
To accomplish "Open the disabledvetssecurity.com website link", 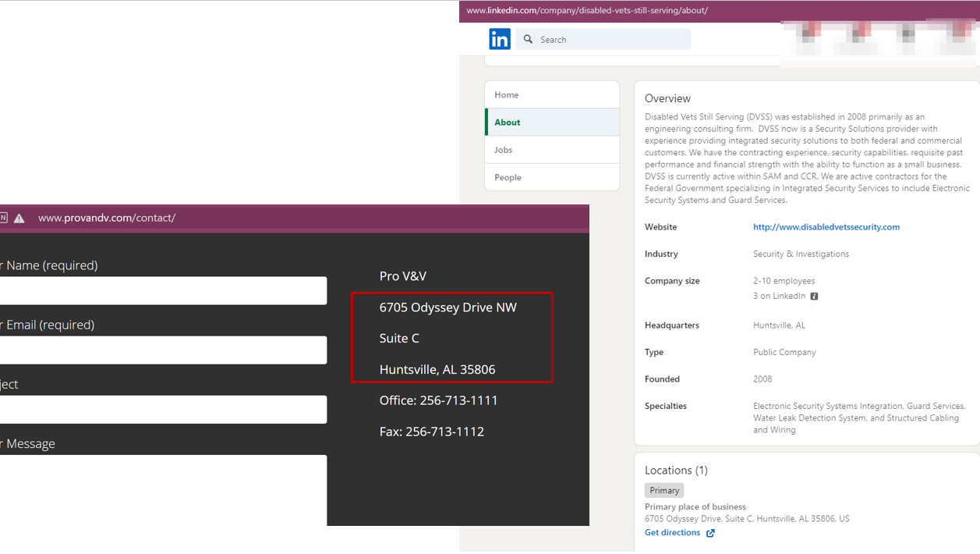I will (826, 227).
